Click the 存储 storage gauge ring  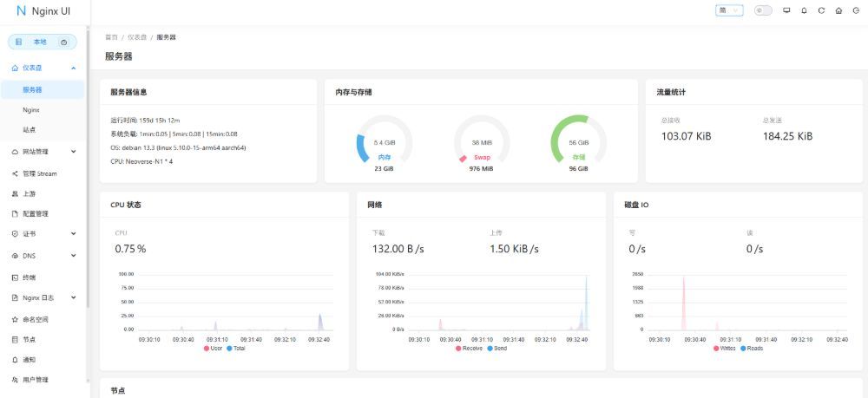(x=579, y=140)
